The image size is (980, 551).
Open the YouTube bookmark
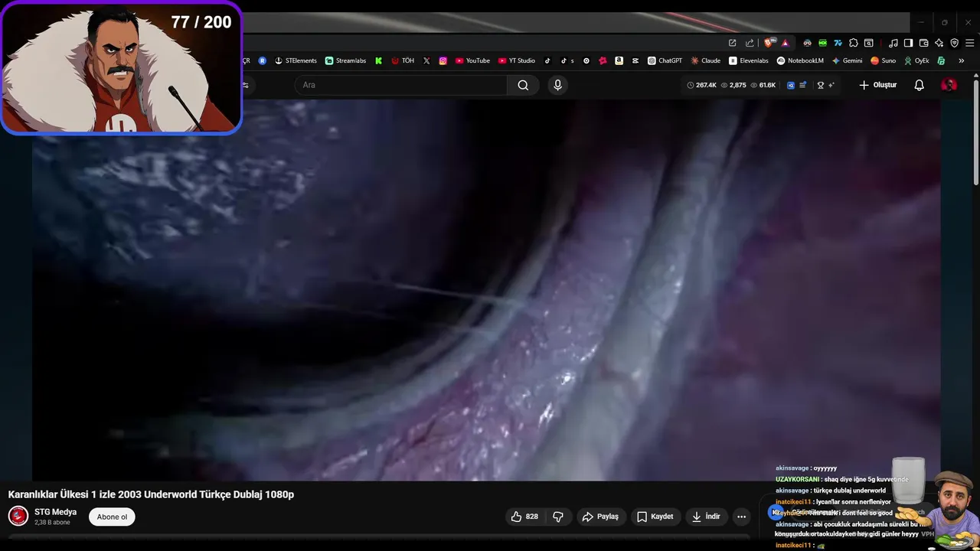(x=472, y=60)
